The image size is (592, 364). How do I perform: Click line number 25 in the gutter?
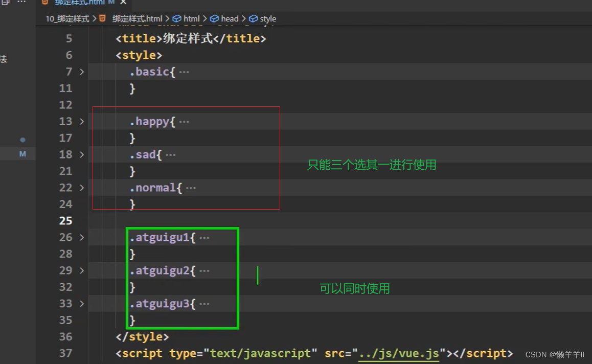point(65,221)
